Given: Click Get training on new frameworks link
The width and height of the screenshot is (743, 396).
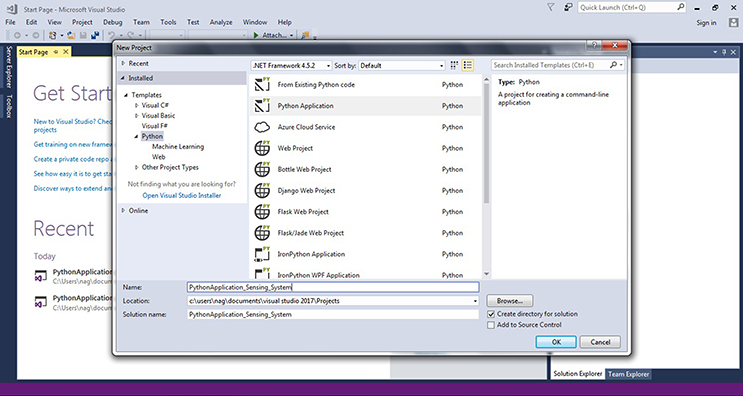Looking at the screenshot, I should click(x=73, y=144).
